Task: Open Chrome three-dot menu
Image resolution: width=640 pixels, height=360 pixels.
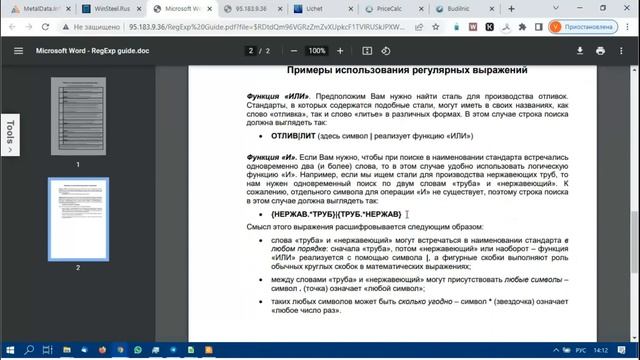Action: [628, 27]
